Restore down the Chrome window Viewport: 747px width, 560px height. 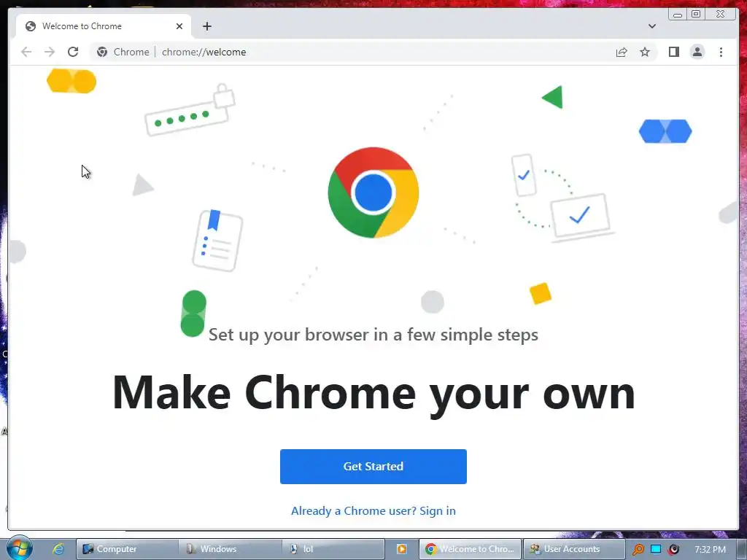695,14
